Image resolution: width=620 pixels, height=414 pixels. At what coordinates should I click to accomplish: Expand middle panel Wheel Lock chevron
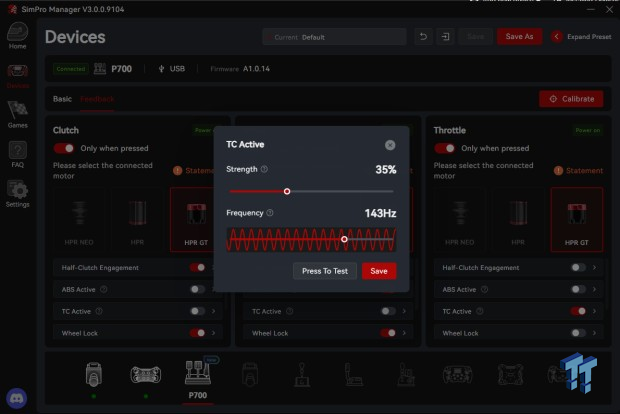404,333
